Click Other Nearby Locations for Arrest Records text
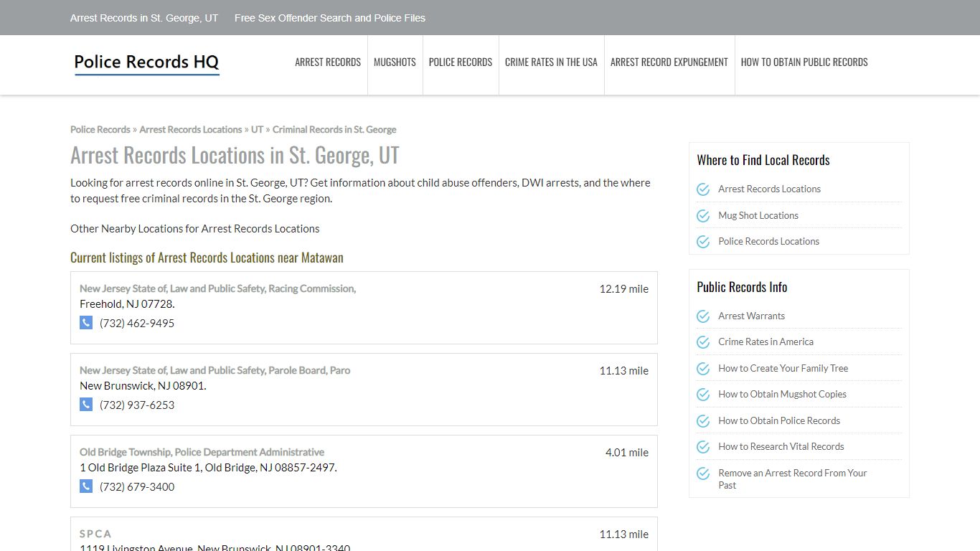 tap(194, 229)
